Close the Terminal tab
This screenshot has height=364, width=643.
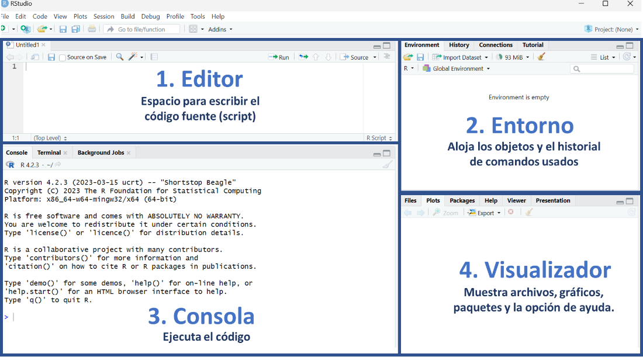click(x=65, y=153)
